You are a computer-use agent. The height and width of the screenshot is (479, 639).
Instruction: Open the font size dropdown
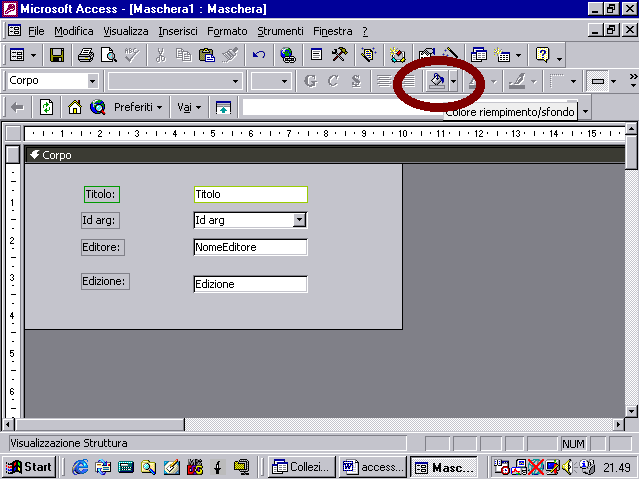(x=284, y=81)
